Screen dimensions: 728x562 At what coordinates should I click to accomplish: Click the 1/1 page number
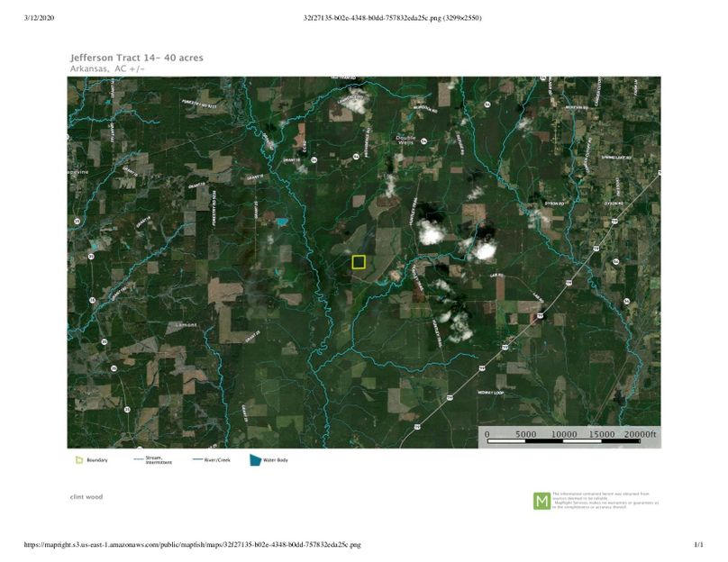[697, 545]
